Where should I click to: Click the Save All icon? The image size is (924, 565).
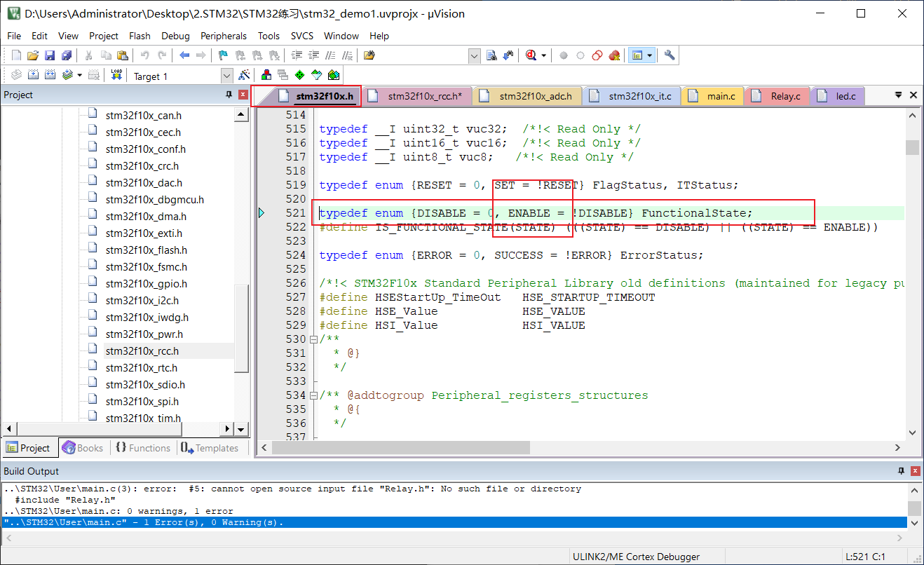point(67,55)
